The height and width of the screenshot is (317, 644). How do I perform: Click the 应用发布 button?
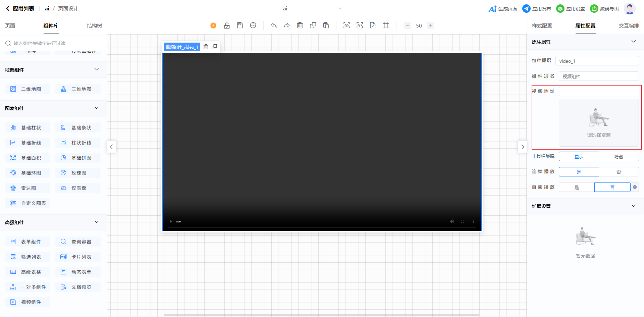click(x=537, y=9)
